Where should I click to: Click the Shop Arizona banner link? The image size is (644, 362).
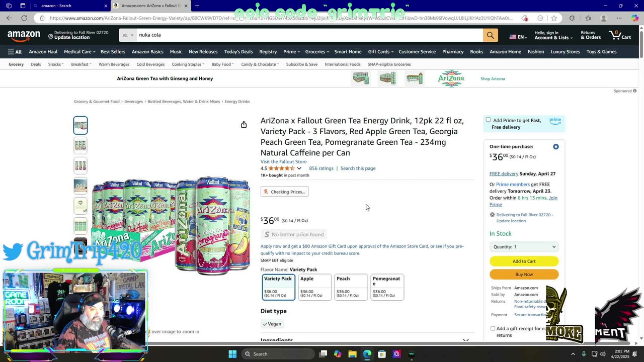[x=493, y=79]
